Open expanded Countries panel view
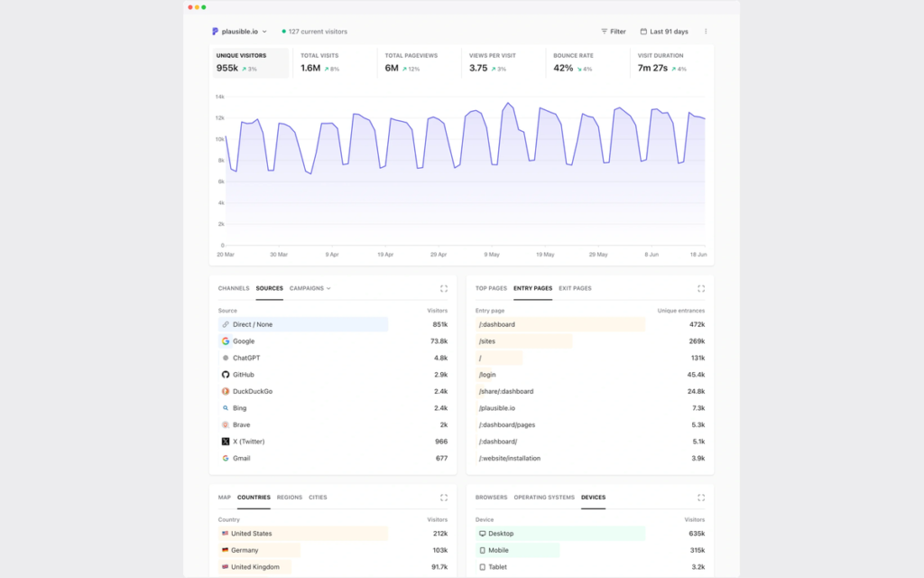 [444, 498]
